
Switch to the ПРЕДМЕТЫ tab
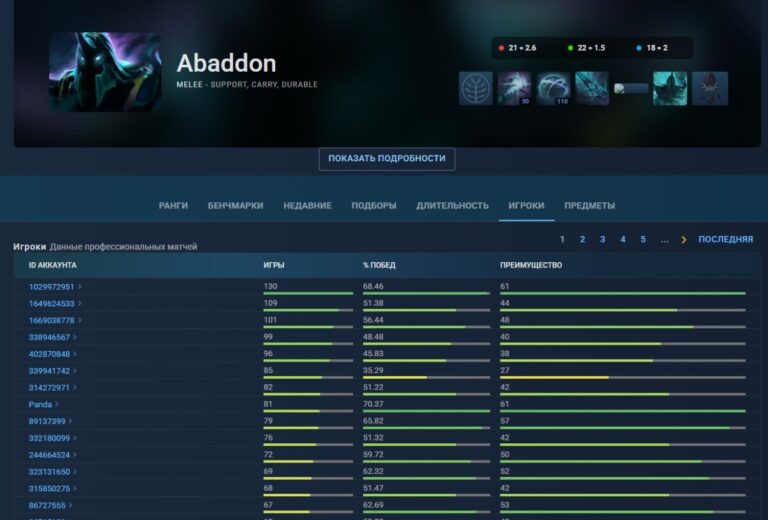[x=590, y=206]
